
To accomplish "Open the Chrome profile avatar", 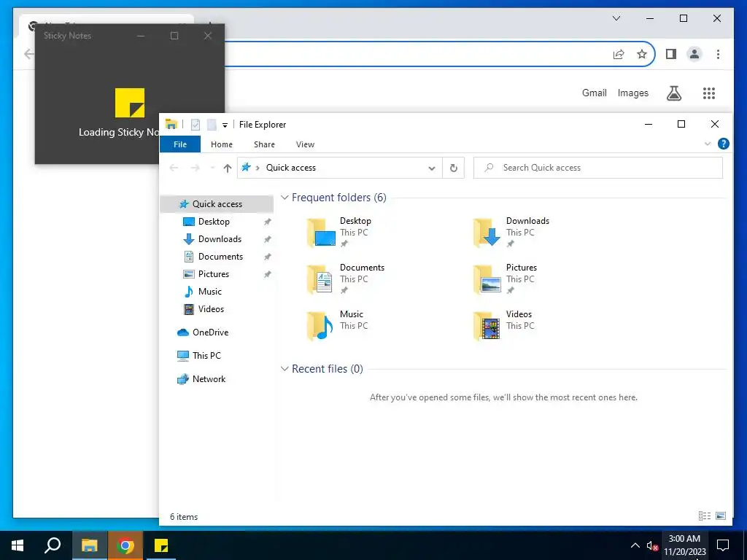I will (694, 54).
